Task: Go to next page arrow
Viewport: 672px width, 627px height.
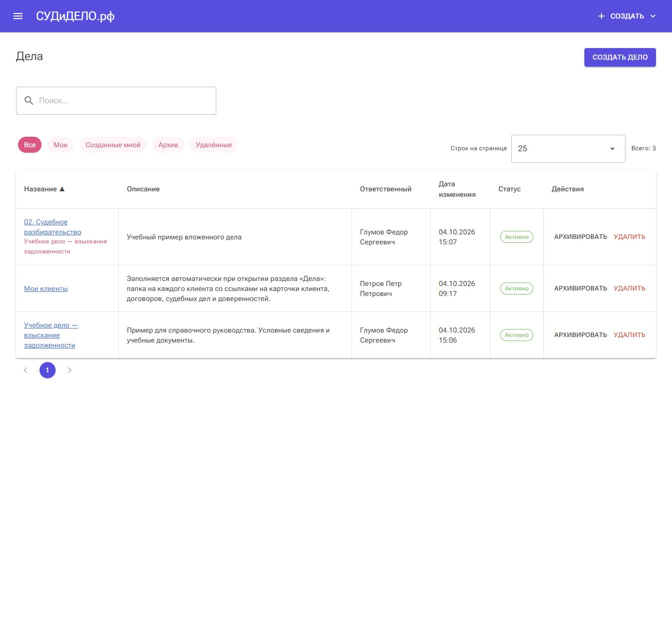Action: [70, 370]
